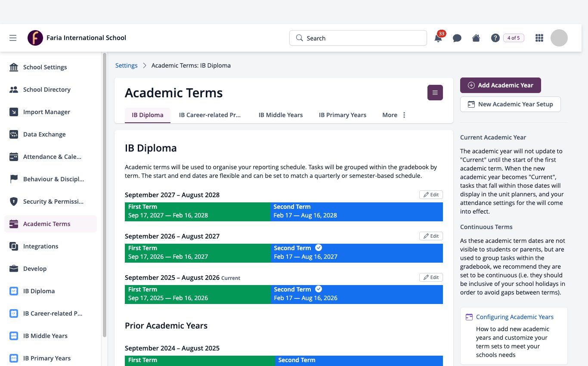588x366 pixels.
Task: Click the Attendance & Calendar icon
Action: click(14, 157)
